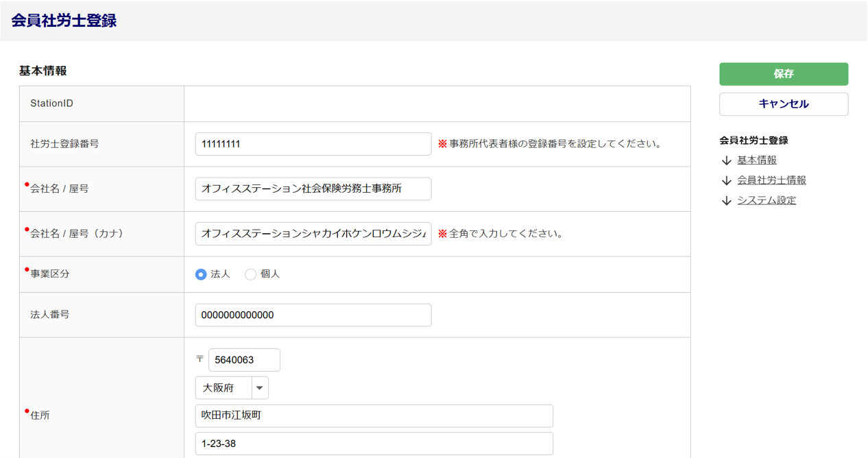Select the 法人 radio button

tap(201, 274)
